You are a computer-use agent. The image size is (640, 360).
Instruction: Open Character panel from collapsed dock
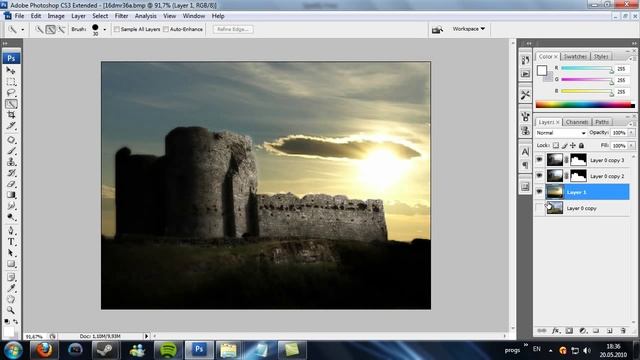pyautogui.click(x=525, y=152)
